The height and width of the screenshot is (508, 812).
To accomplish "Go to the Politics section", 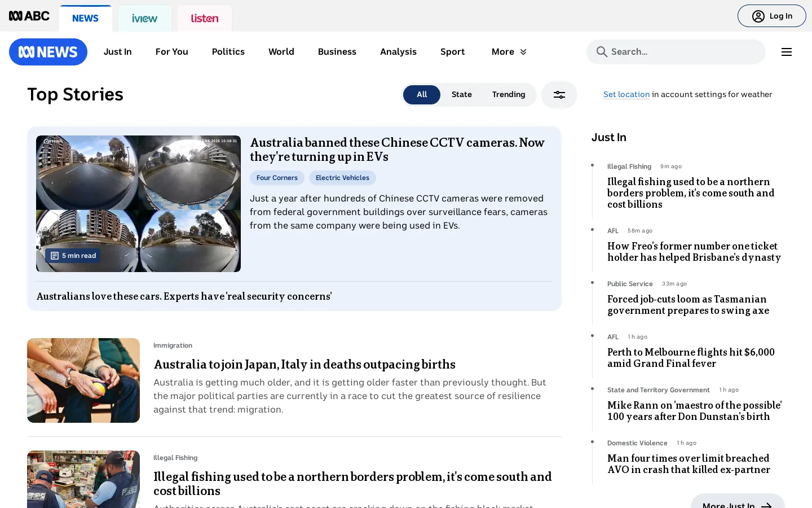I will [x=228, y=52].
